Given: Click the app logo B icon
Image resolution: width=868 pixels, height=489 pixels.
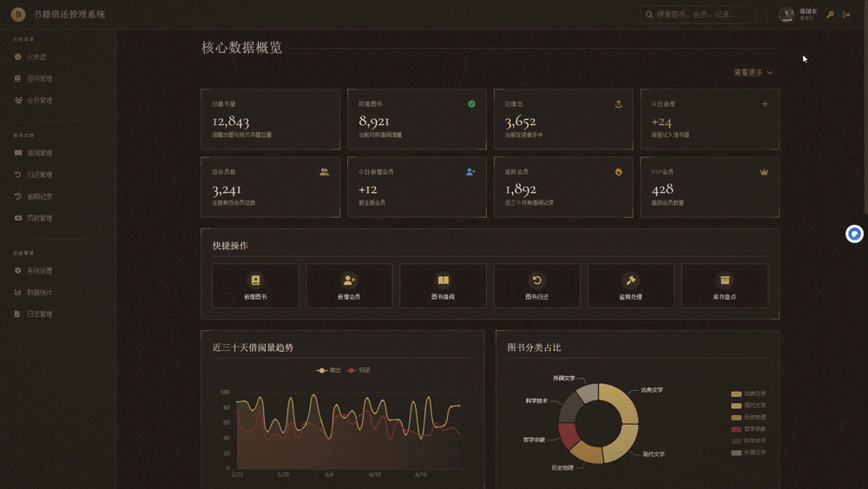Looking at the screenshot, I should point(18,15).
